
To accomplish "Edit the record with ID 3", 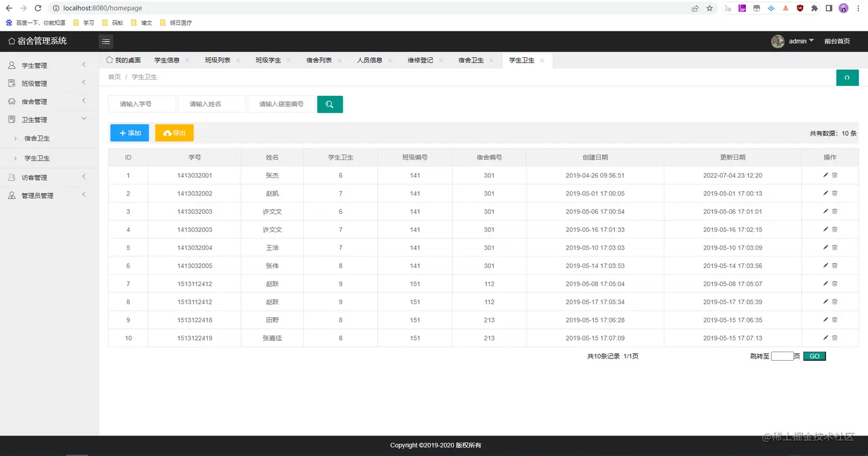I will point(826,211).
